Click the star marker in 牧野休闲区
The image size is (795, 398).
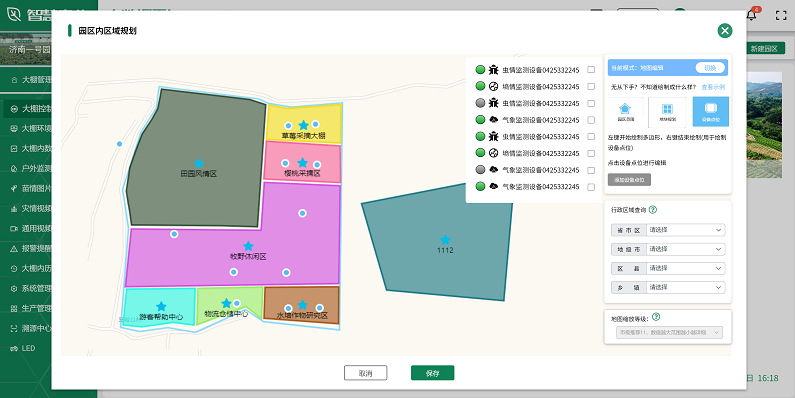point(248,246)
